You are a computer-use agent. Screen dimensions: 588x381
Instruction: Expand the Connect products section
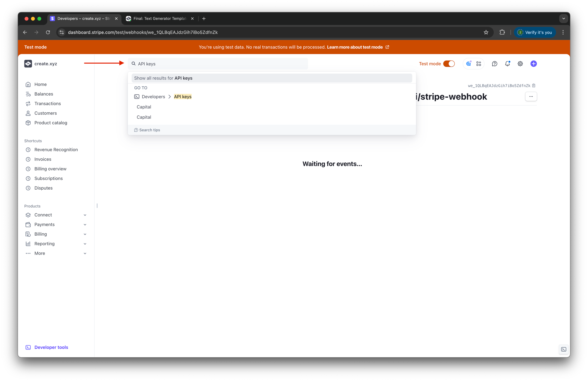coord(85,215)
